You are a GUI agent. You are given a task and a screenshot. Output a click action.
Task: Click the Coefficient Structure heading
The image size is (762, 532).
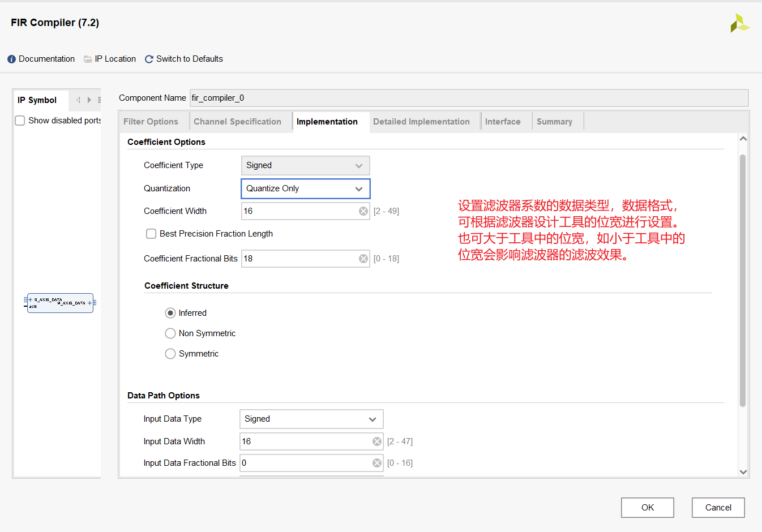(186, 286)
